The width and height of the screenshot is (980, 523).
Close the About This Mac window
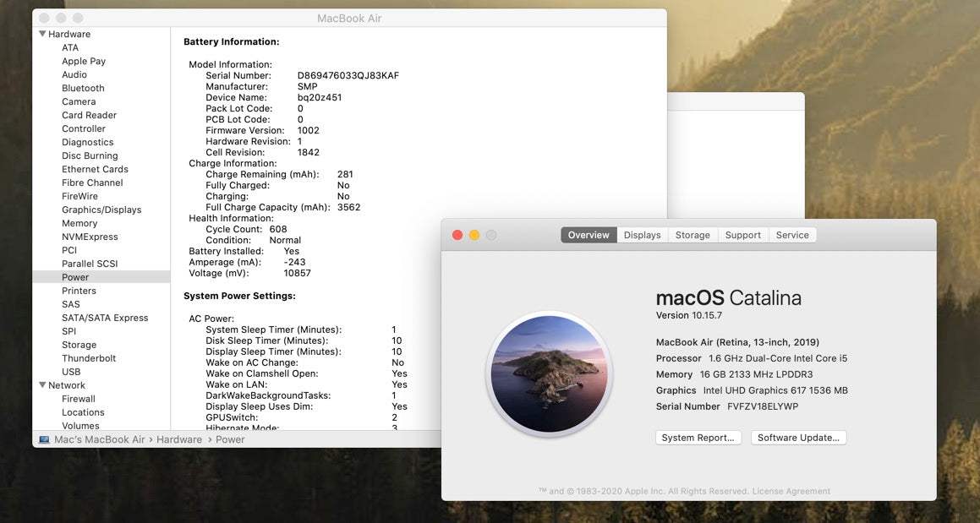tap(457, 235)
